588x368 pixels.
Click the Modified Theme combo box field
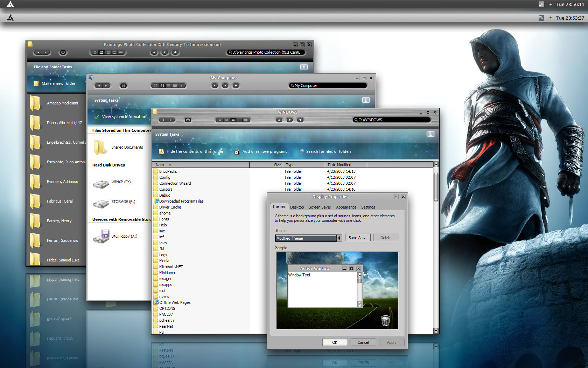pos(306,238)
